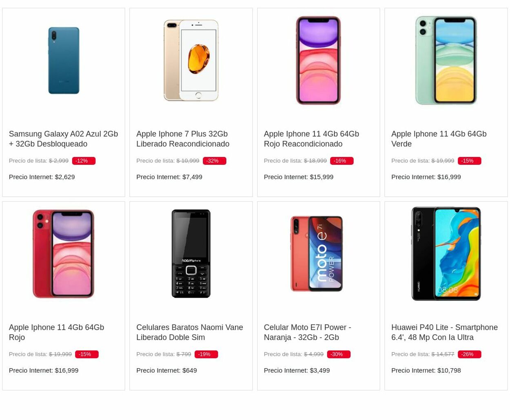510x420 pixels.
Task: Open the Celulares Baratos Naomi Vane product page
Action: click(189, 332)
